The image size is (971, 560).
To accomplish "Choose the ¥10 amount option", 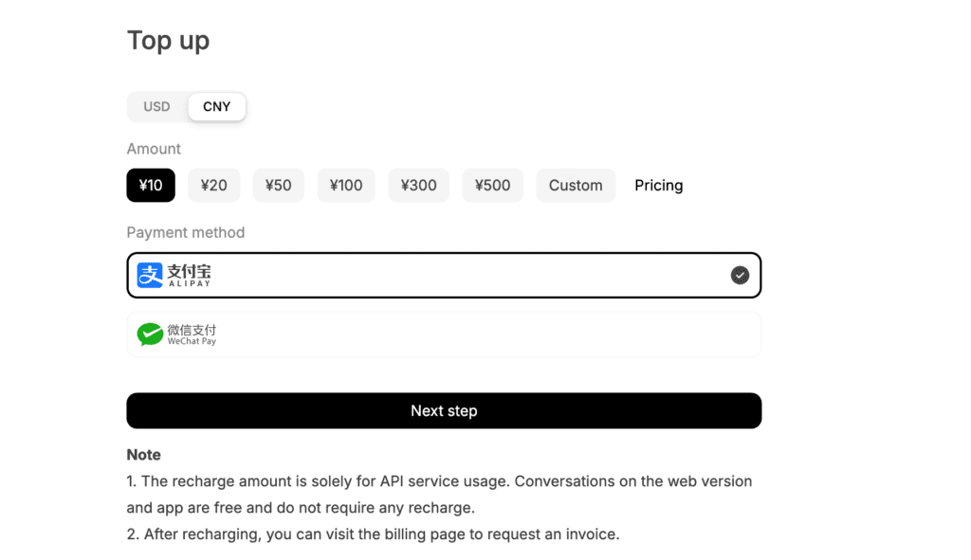I will pyautogui.click(x=151, y=186).
